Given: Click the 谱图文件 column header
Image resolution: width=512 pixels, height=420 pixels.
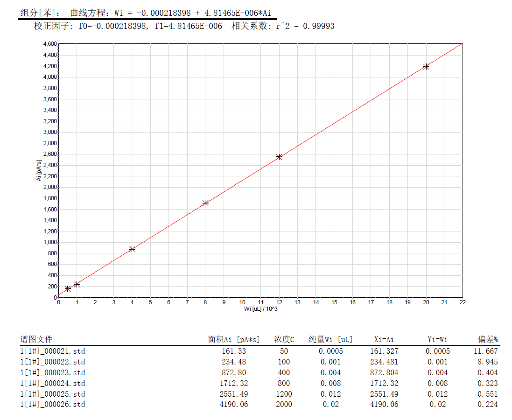Looking at the screenshot, I should click(36, 339).
